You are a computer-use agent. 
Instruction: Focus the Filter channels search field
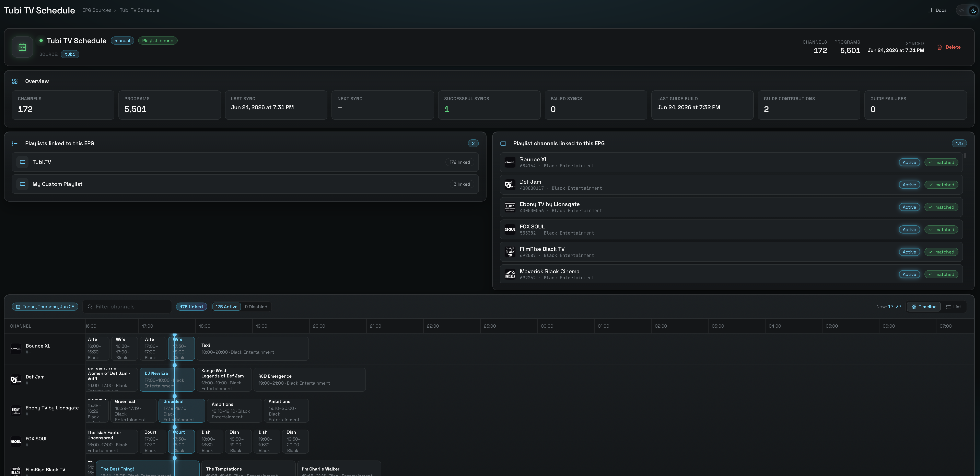[127, 307]
